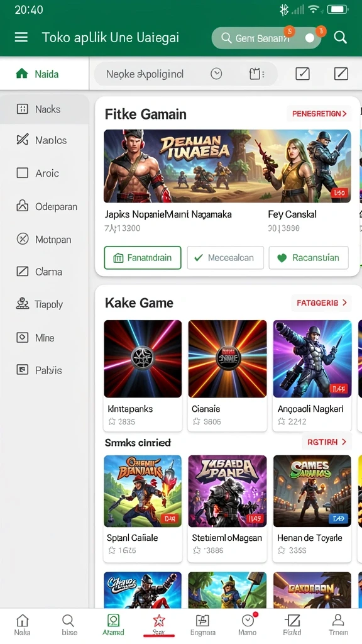362x644 pixels.
Task: Go to Nalta in bottom navigation
Action: pyautogui.click(x=22, y=625)
